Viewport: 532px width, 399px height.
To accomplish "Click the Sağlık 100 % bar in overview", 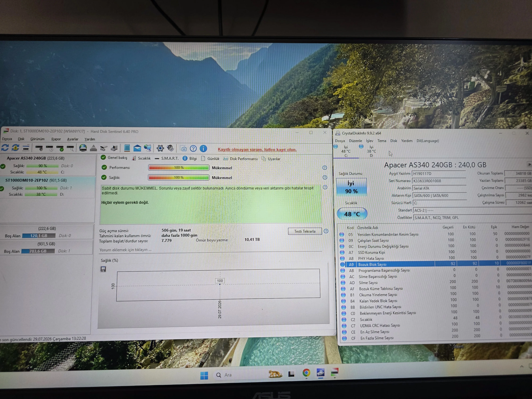I will point(179,178).
